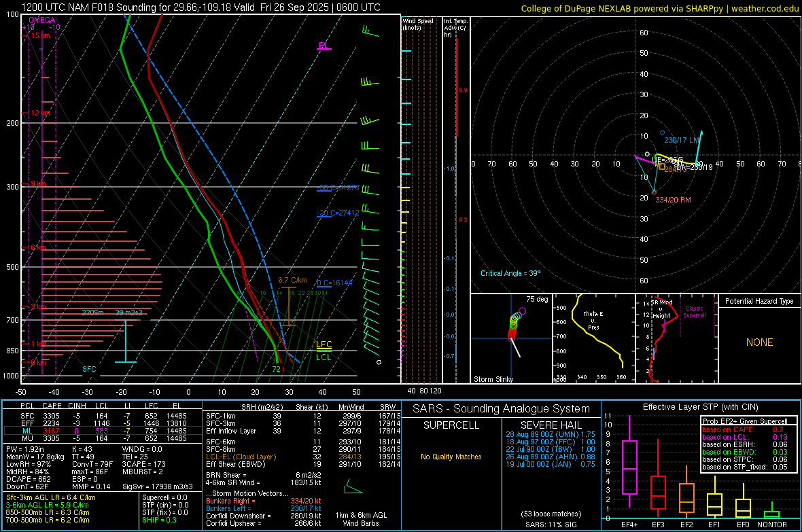Click green 'SHIP = 0.3' value
The width and height of the screenshot is (802, 532).
pyautogui.click(x=159, y=520)
